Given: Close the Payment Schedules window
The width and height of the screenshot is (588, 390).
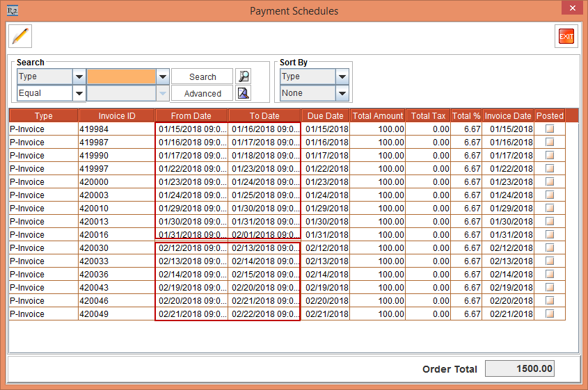Looking at the screenshot, I should tap(571, 10).
